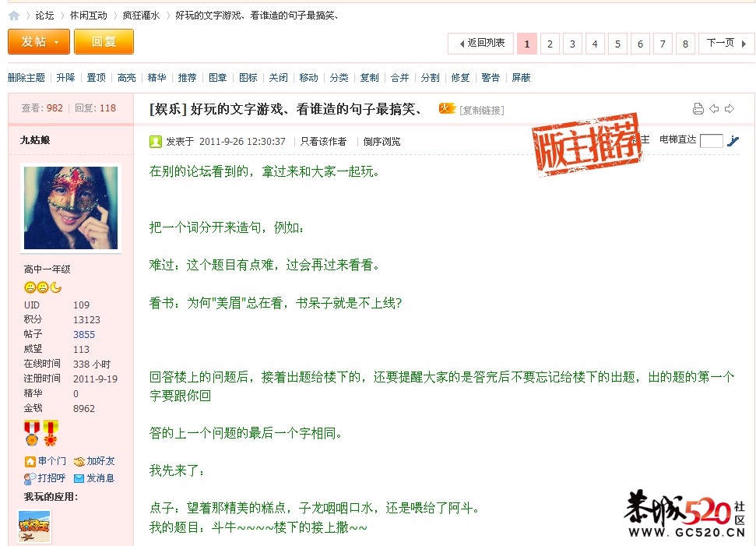
Task: Click 下一页 next page button
Action: (x=726, y=44)
